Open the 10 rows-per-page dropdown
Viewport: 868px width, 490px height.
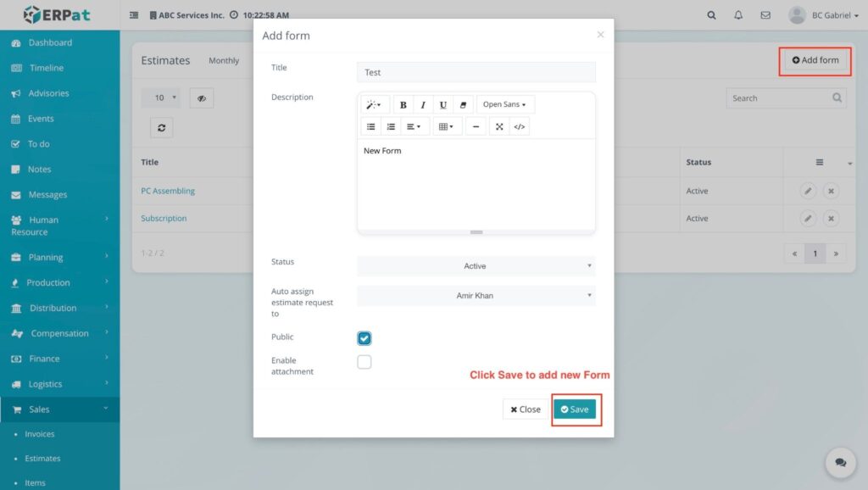160,98
